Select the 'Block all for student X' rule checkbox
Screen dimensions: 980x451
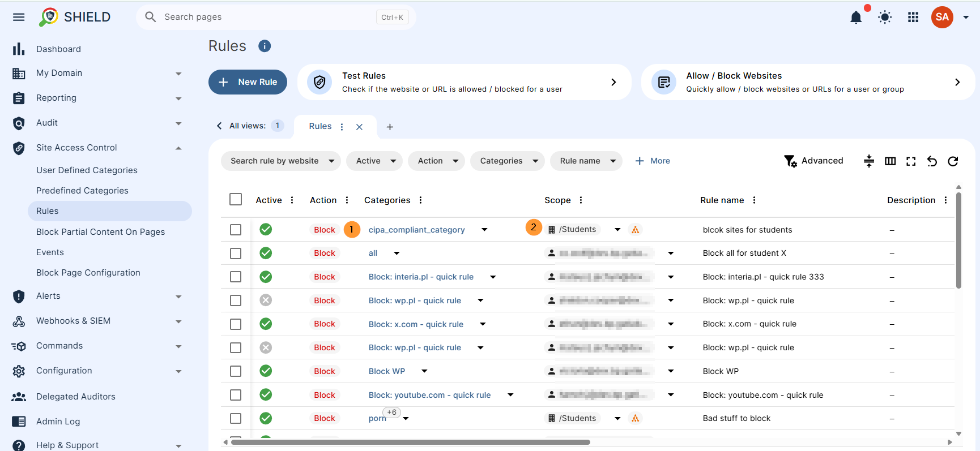(236, 254)
